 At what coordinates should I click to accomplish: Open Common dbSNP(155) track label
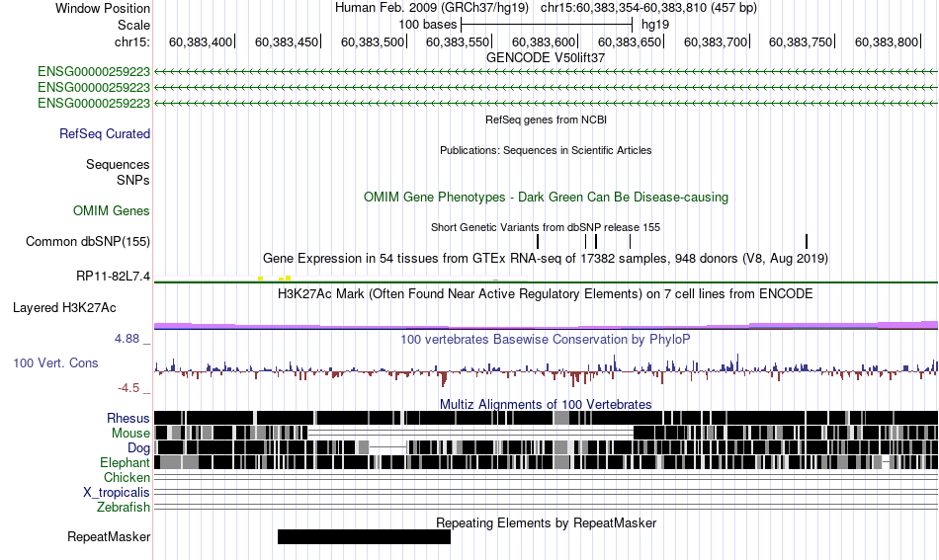click(88, 242)
